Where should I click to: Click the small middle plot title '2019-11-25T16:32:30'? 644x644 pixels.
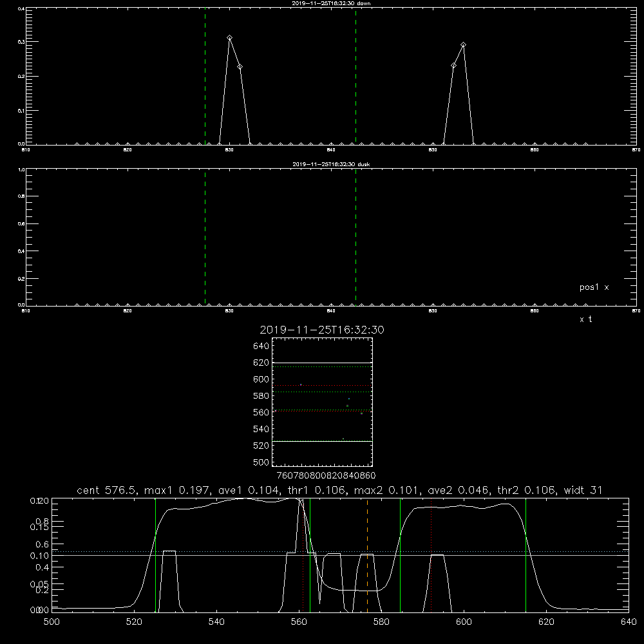click(x=322, y=330)
